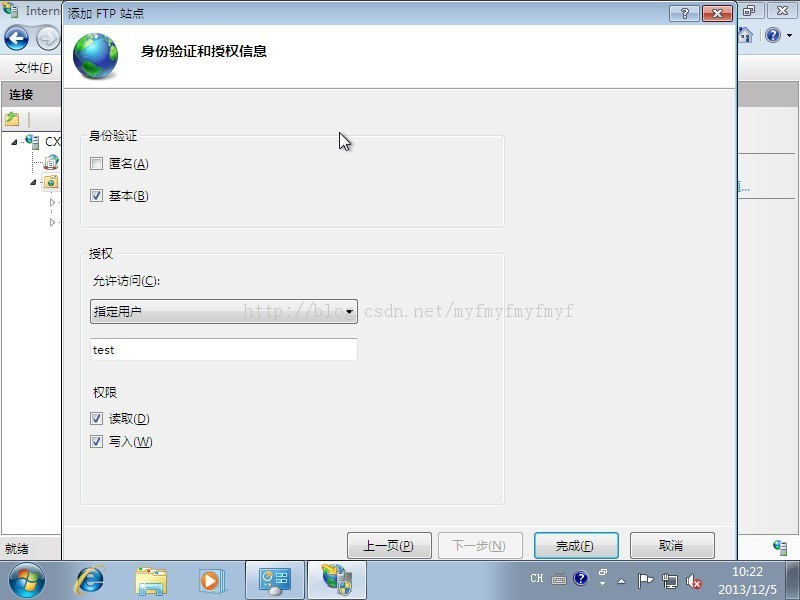Viewport: 800px width, 600px height.
Task: Open Internet Explorer from the taskbar
Action: pyautogui.click(x=88, y=580)
